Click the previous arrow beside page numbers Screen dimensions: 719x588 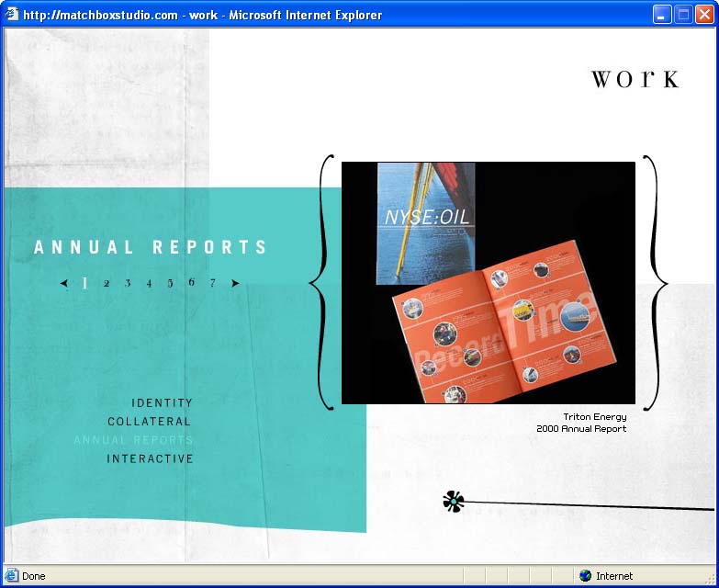tap(64, 283)
